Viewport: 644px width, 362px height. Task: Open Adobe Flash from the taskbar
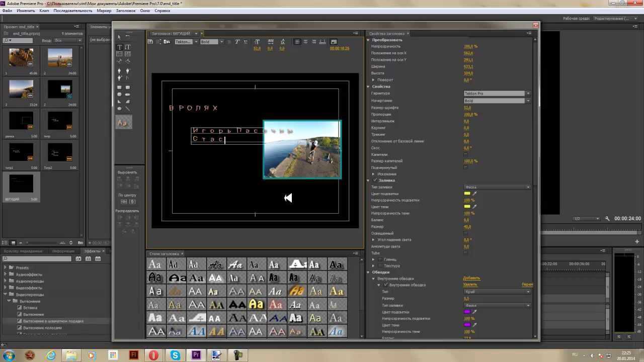point(134,355)
